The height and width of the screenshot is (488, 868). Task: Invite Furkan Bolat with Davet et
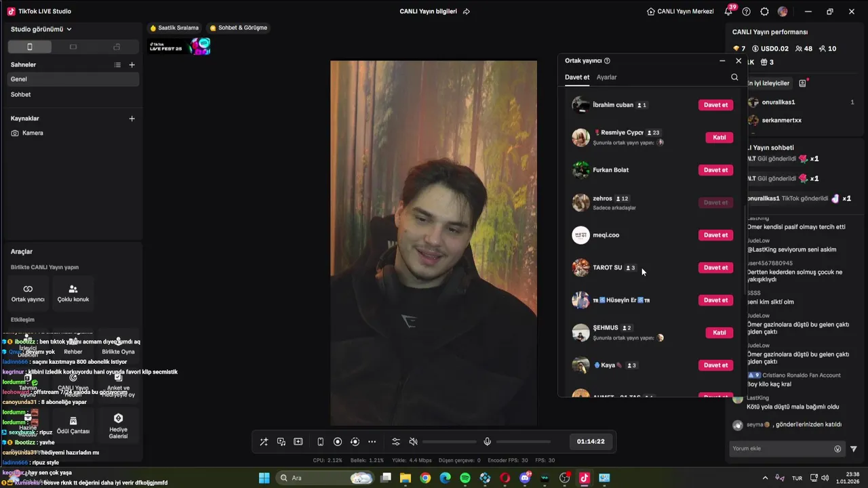tap(715, 170)
